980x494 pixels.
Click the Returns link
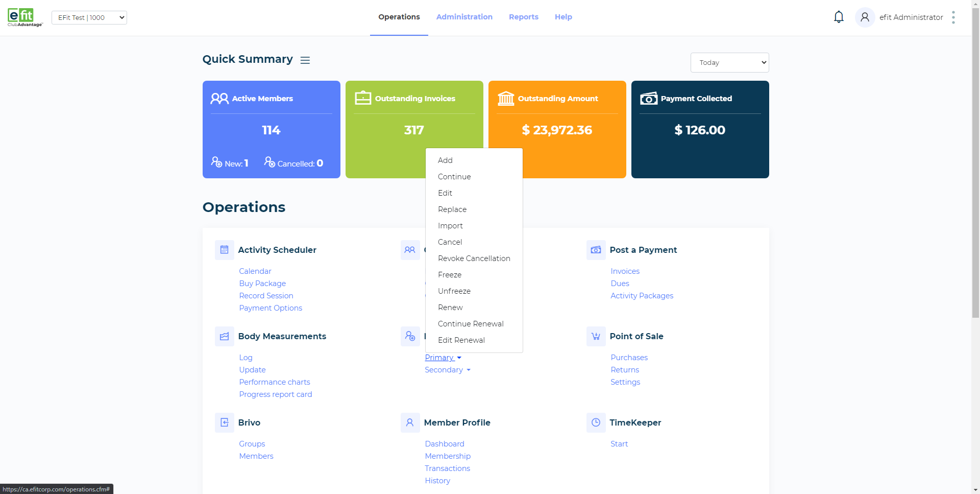[x=625, y=370]
